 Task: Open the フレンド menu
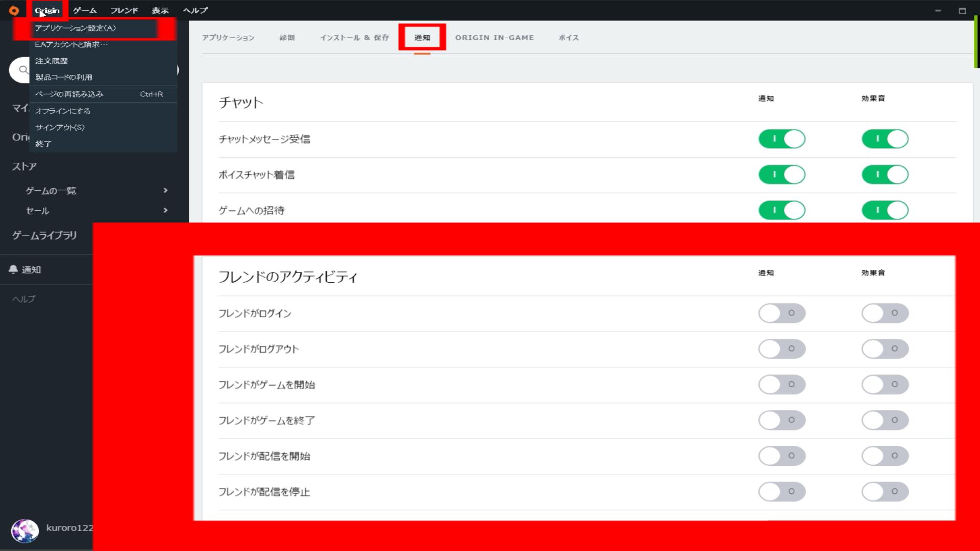[x=124, y=10]
